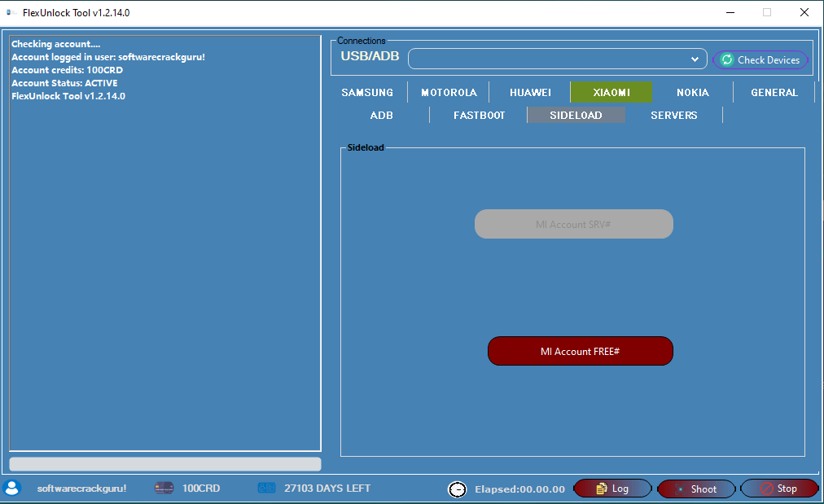Click the user profile avatar icon
Image resolution: width=824 pixels, height=504 pixels.
tap(11, 488)
